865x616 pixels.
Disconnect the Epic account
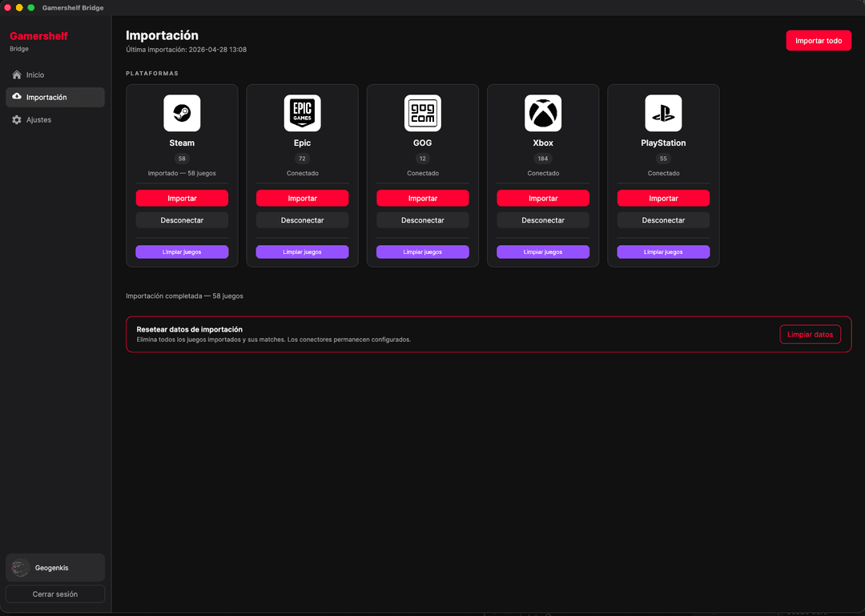302,220
